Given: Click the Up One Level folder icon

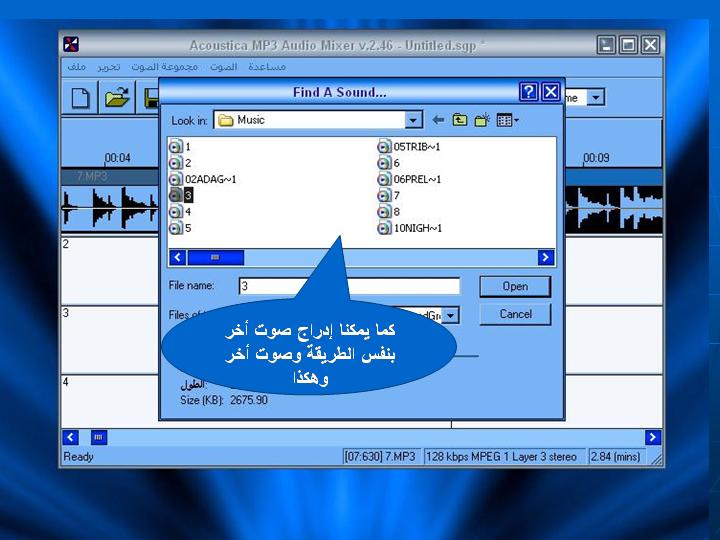Looking at the screenshot, I should coord(460,120).
